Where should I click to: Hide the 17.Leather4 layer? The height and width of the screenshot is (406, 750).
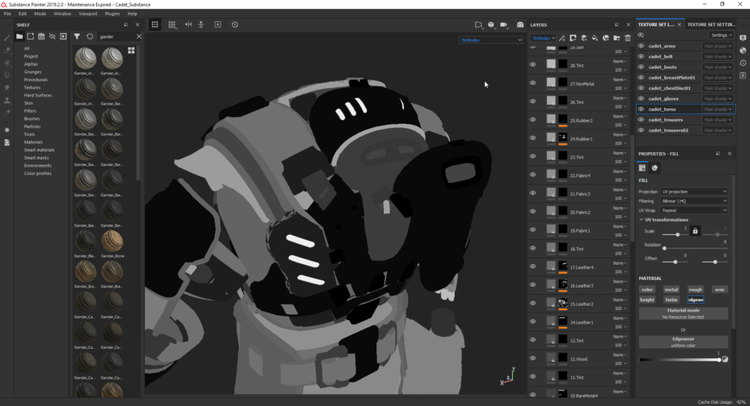click(533, 267)
